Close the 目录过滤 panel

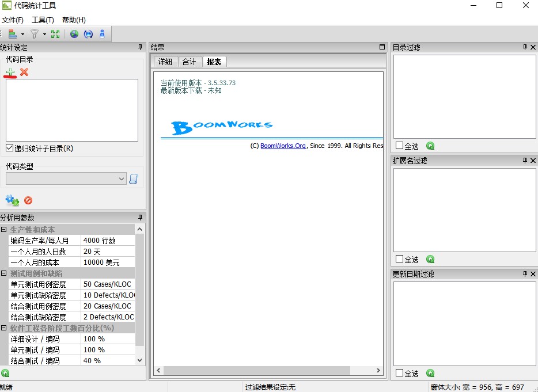(x=533, y=47)
